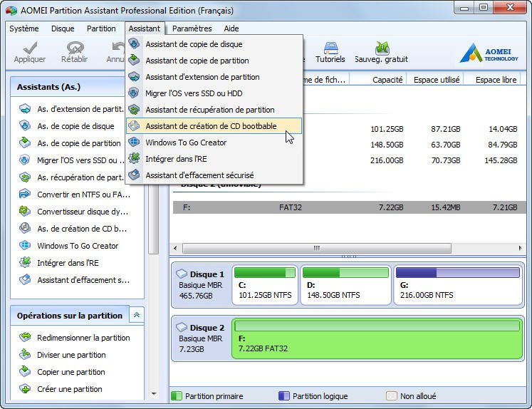This screenshot has height=409, width=532.
Task: Click the Migrer l'OS vers SSD ou... sidebar icon
Action: [25, 160]
